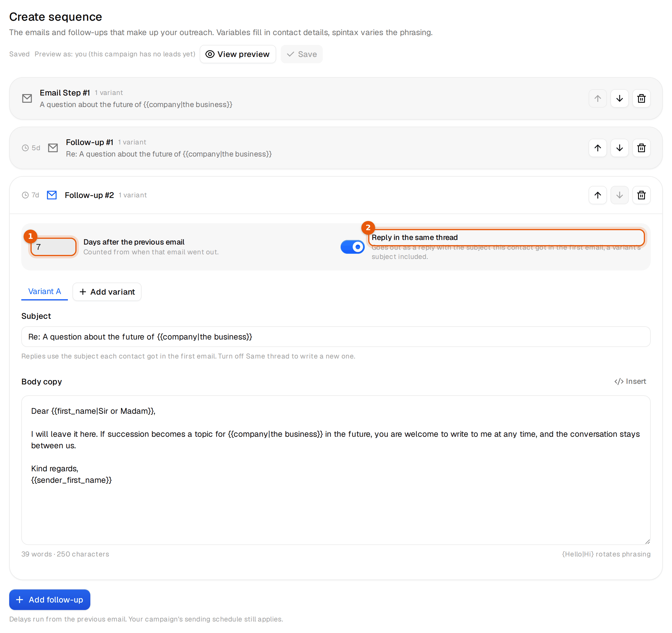This screenshot has height=633, width=672.
Task: Click into the Subject field
Action: point(336,337)
